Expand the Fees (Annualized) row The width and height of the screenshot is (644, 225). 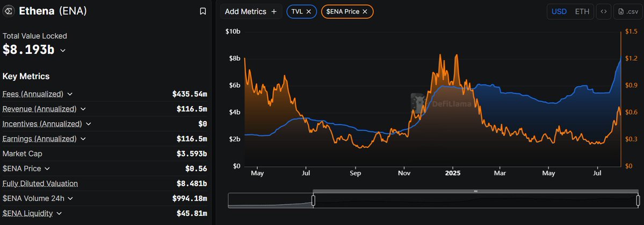[70, 94]
